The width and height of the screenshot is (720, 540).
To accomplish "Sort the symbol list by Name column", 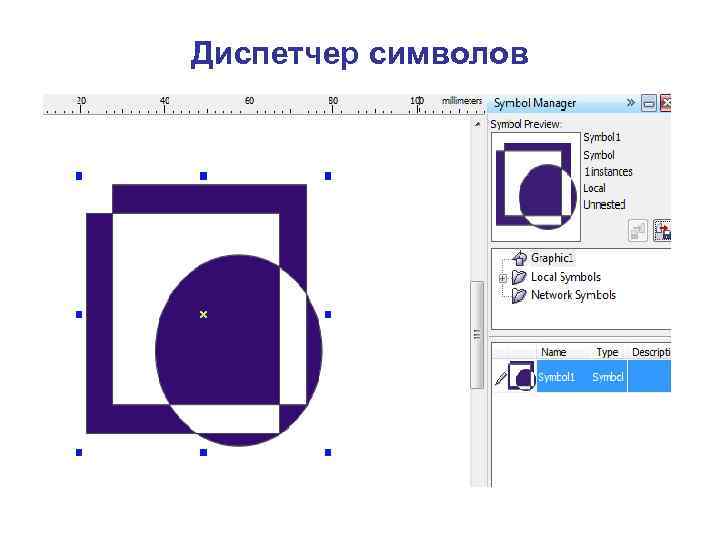I will pos(553,352).
